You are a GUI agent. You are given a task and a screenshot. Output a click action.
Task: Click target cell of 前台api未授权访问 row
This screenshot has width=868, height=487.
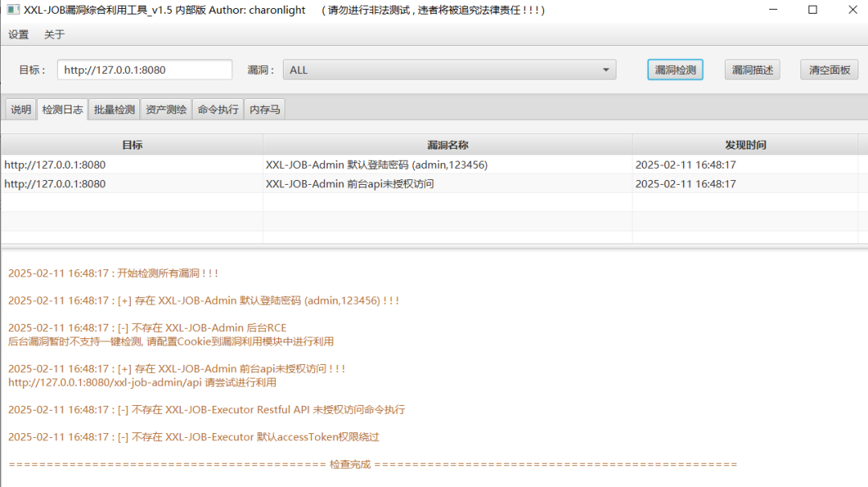132,184
